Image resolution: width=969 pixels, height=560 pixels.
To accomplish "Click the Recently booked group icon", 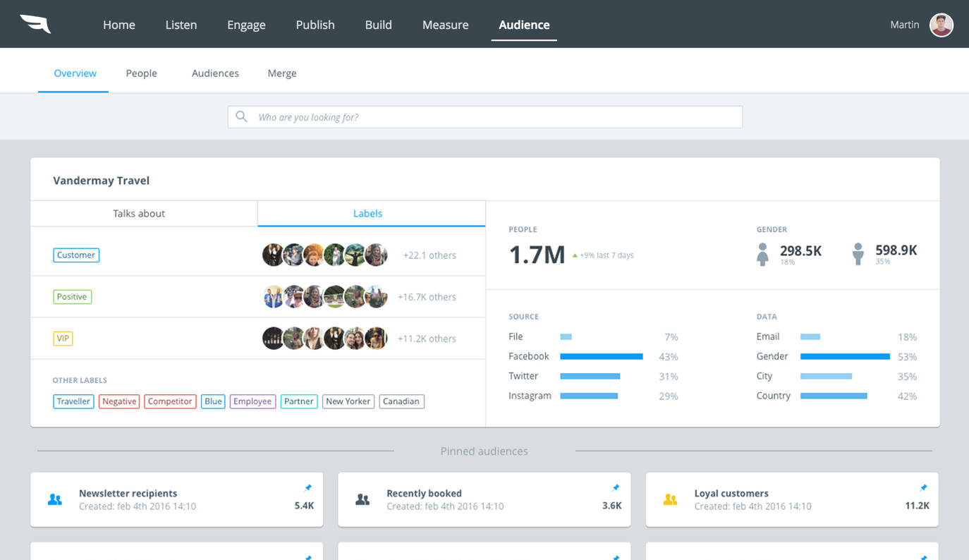I will [x=362, y=499].
